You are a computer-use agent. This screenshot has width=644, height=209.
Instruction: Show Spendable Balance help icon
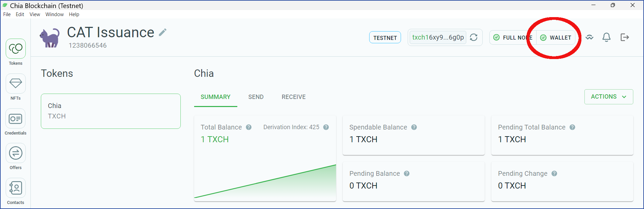click(414, 127)
